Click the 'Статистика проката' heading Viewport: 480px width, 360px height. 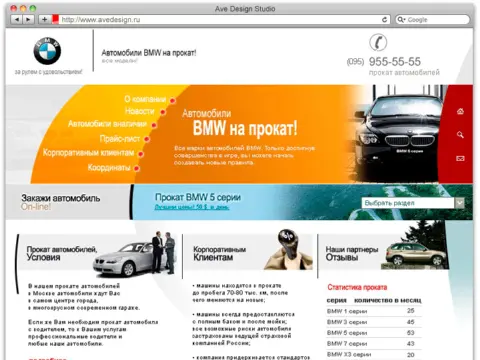357,287
